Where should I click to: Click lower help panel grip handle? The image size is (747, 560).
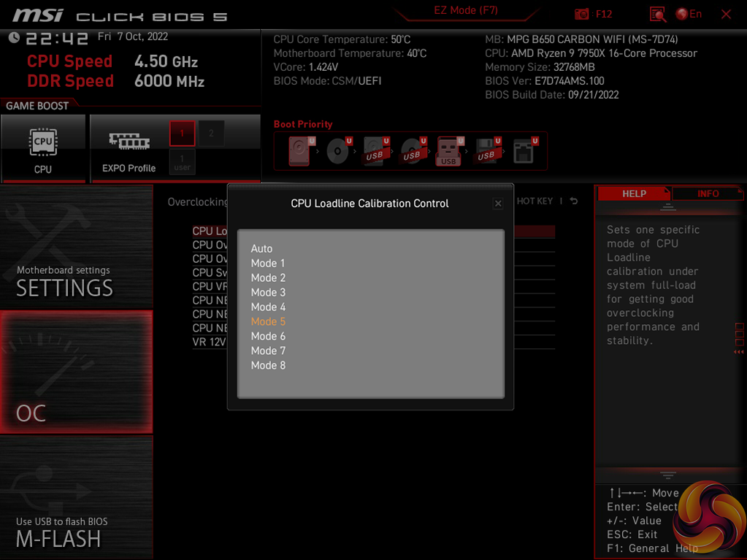tap(667, 475)
